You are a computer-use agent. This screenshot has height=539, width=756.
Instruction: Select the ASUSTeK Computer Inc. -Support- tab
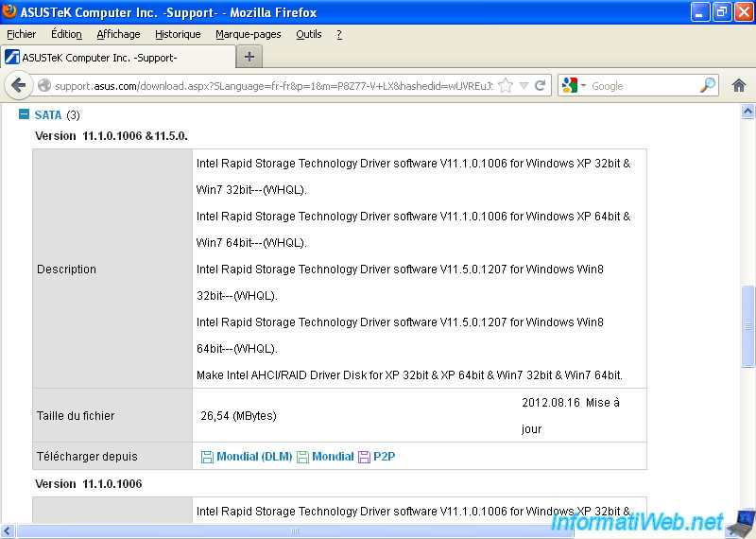tap(118, 58)
